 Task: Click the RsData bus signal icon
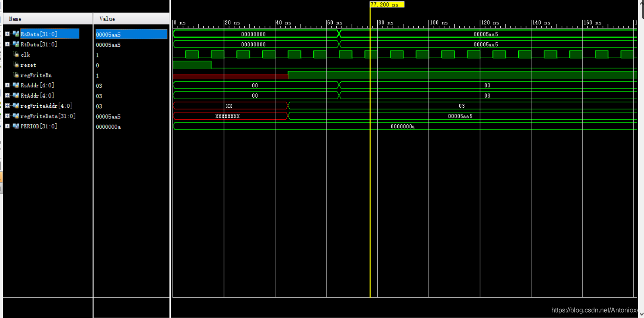pos(16,34)
